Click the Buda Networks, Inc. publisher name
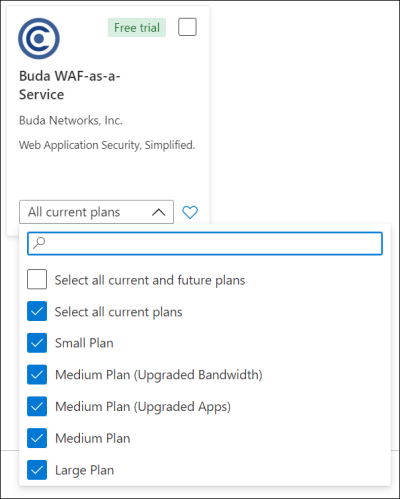The image size is (400, 499). pyautogui.click(x=71, y=120)
